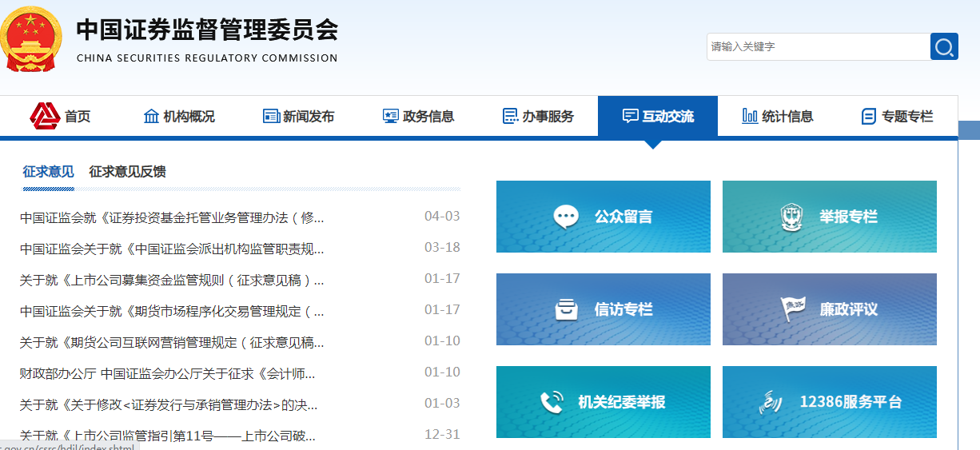Open the 上市公司监管指引第11号 notice

(168, 436)
